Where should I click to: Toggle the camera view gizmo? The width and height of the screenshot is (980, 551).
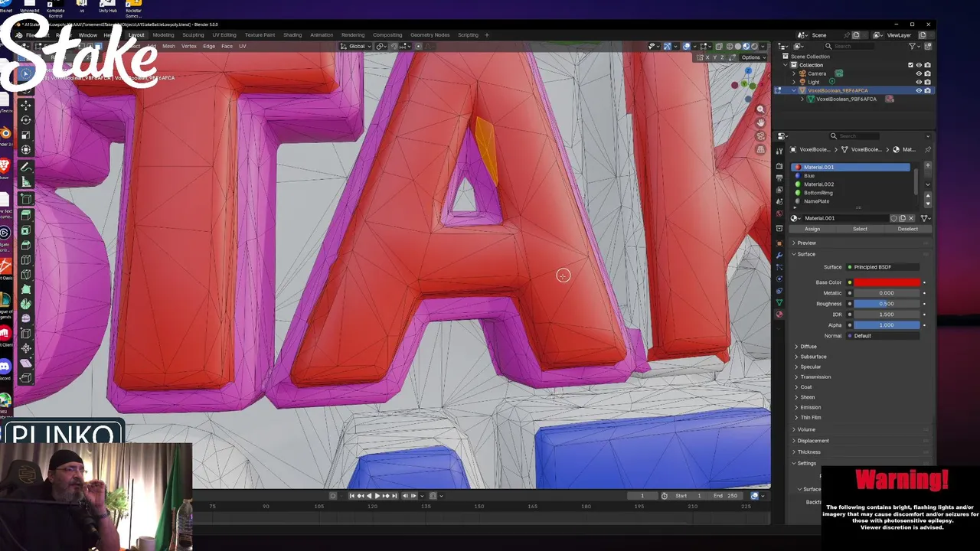[x=760, y=136]
